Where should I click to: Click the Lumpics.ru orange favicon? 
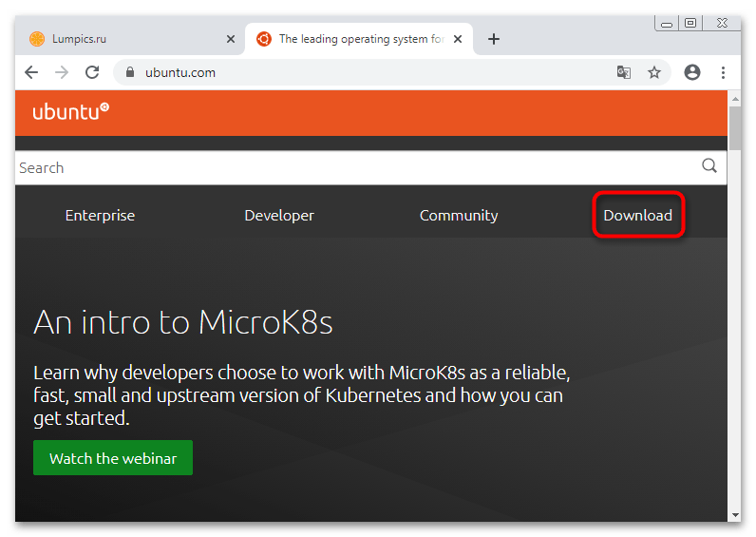(x=37, y=39)
